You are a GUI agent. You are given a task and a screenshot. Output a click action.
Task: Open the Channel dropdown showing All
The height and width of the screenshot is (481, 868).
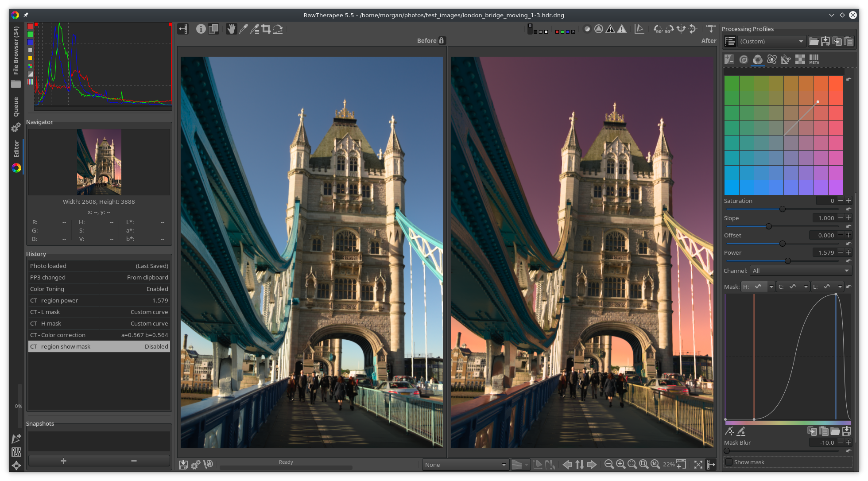pos(801,271)
